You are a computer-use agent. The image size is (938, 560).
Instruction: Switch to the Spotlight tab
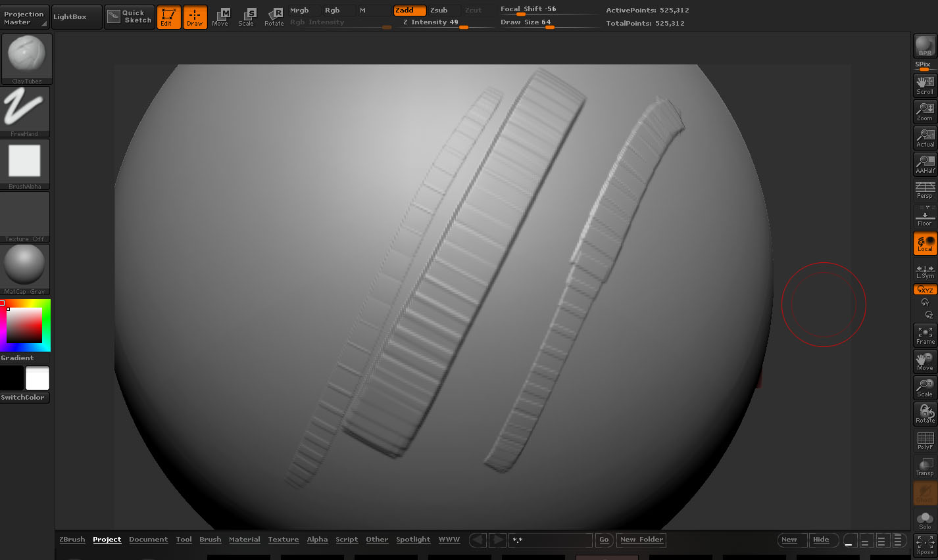tap(413, 540)
